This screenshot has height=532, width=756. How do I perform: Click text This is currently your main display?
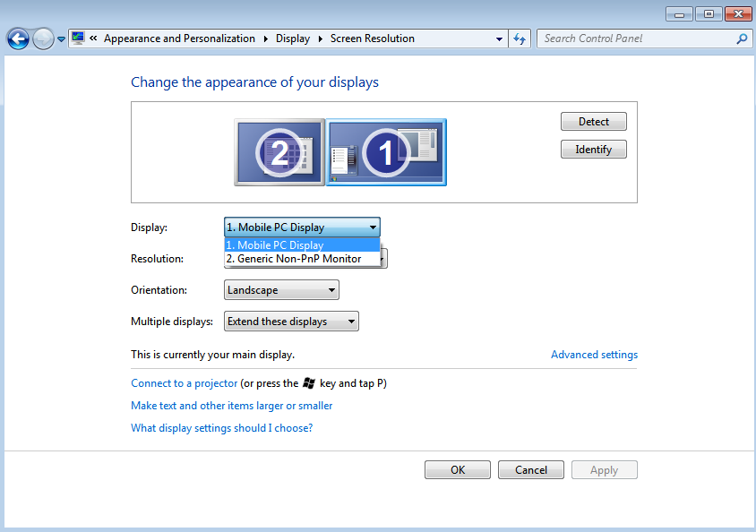212,355
